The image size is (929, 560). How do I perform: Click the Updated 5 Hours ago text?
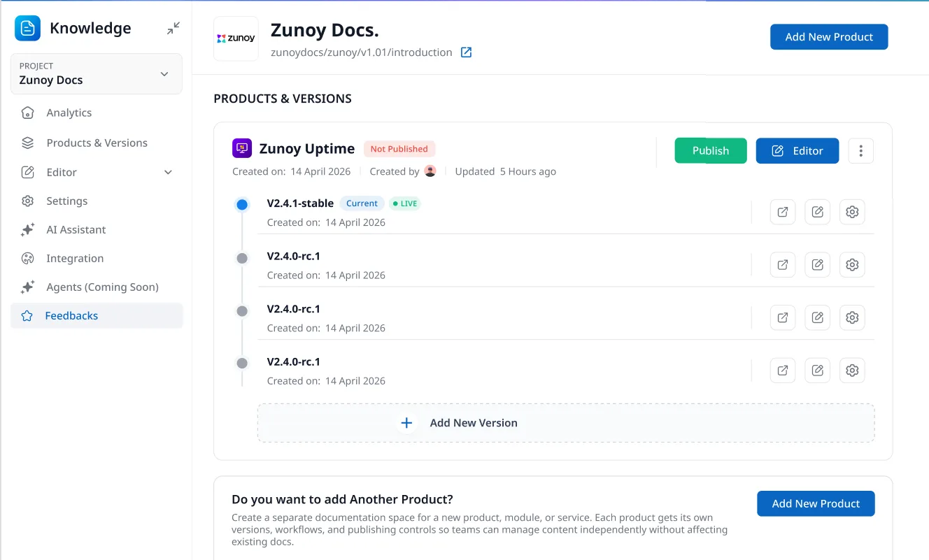pyautogui.click(x=506, y=171)
